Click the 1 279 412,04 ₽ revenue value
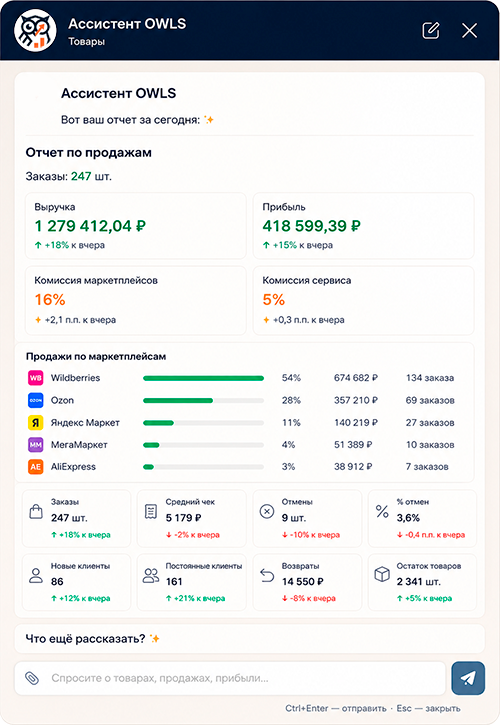 pos(90,226)
